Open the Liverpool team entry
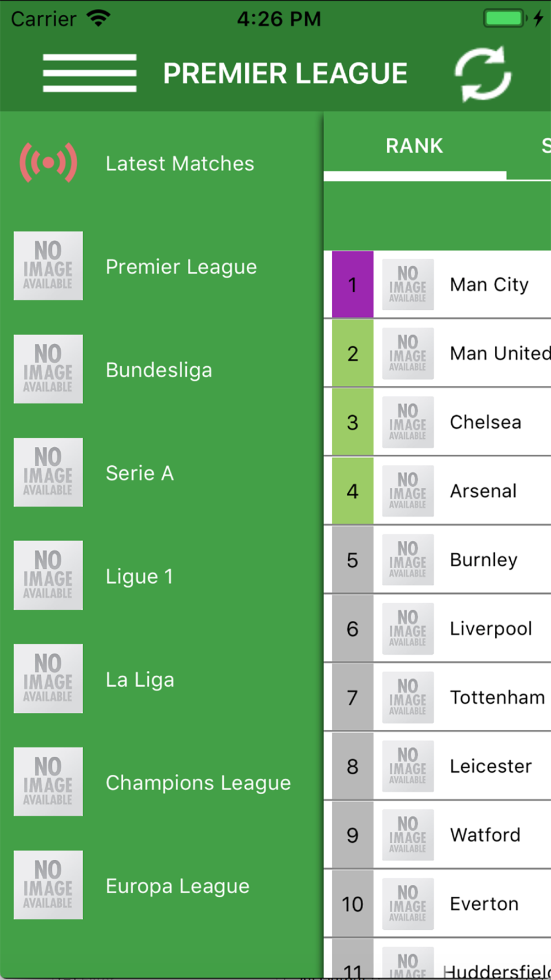Screen dimensions: 551x980 point(437,628)
